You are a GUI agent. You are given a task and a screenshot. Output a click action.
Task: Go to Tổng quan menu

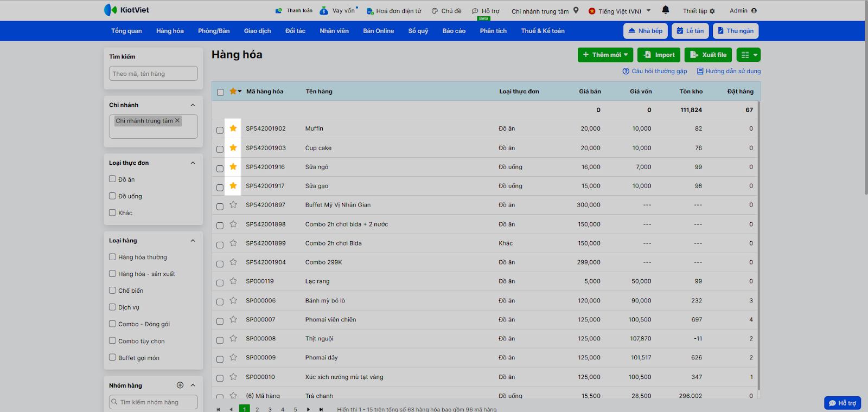coord(126,31)
